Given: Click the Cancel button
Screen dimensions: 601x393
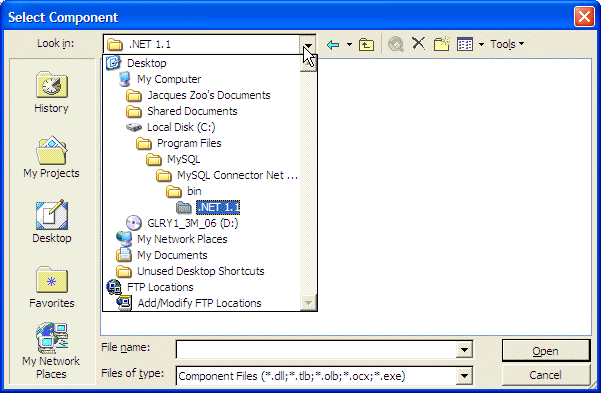Looking at the screenshot, I should click(546, 375).
